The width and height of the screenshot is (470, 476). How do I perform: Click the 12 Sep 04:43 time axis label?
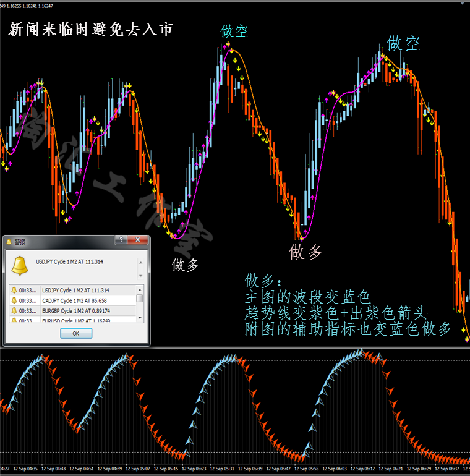point(53,469)
